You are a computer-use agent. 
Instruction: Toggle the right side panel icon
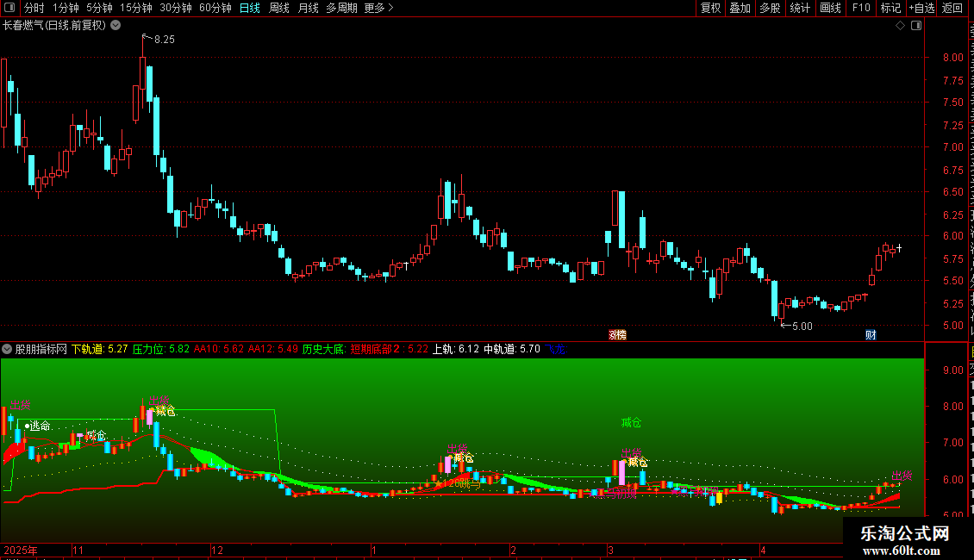pyautogui.click(x=916, y=26)
